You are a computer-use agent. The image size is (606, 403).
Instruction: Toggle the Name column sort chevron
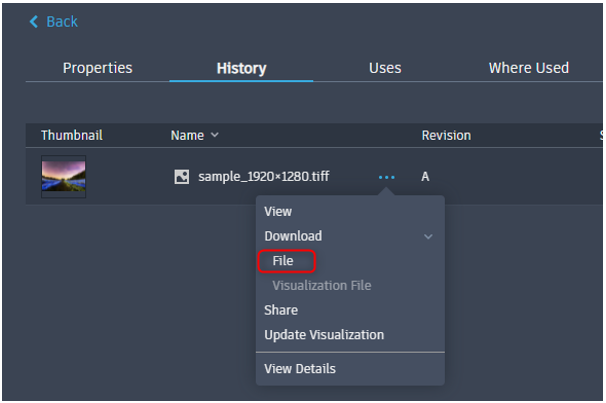pos(214,135)
